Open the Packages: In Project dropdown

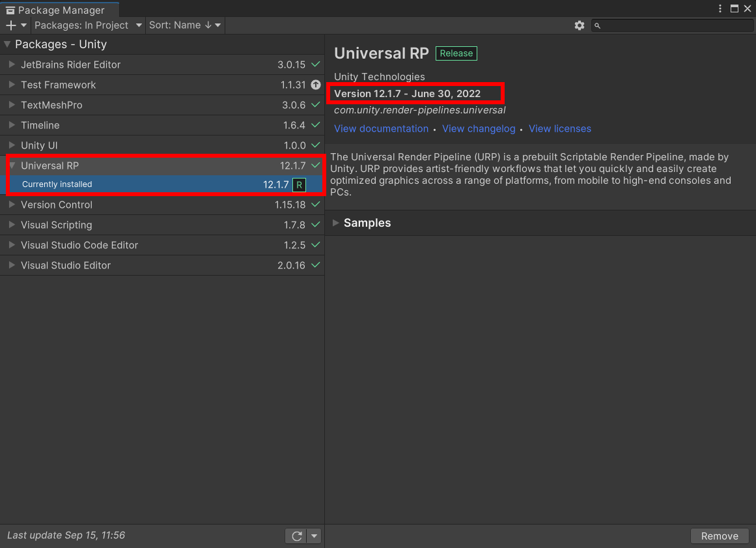(88, 25)
